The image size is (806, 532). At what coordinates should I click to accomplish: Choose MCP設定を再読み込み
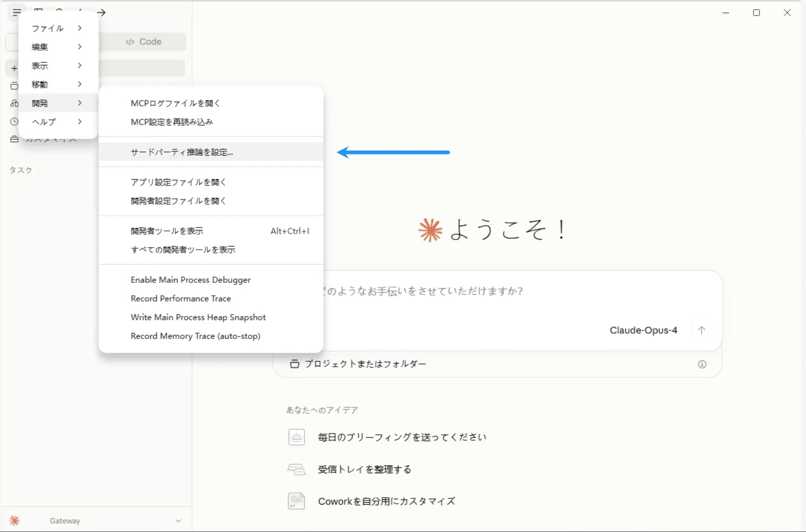pos(211,122)
